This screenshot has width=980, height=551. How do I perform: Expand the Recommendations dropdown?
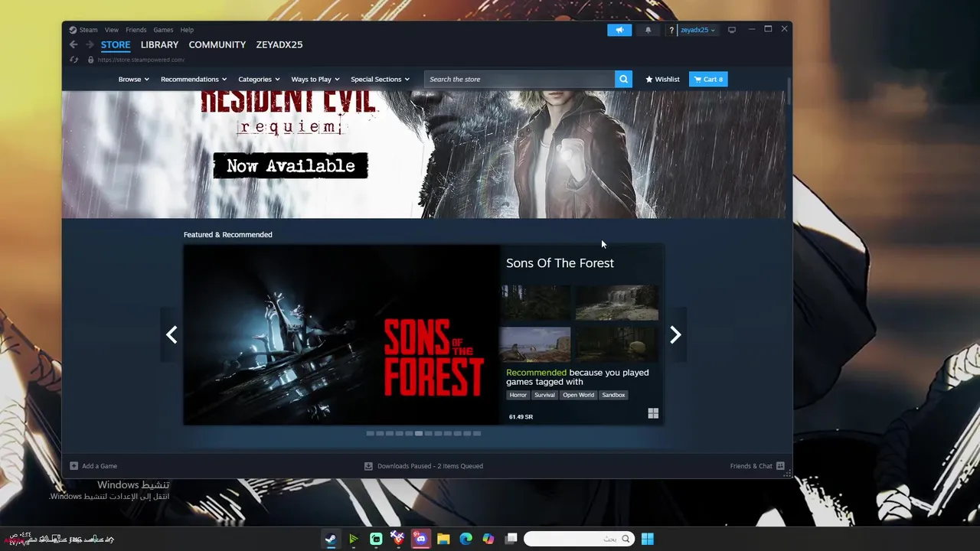(x=194, y=79)
